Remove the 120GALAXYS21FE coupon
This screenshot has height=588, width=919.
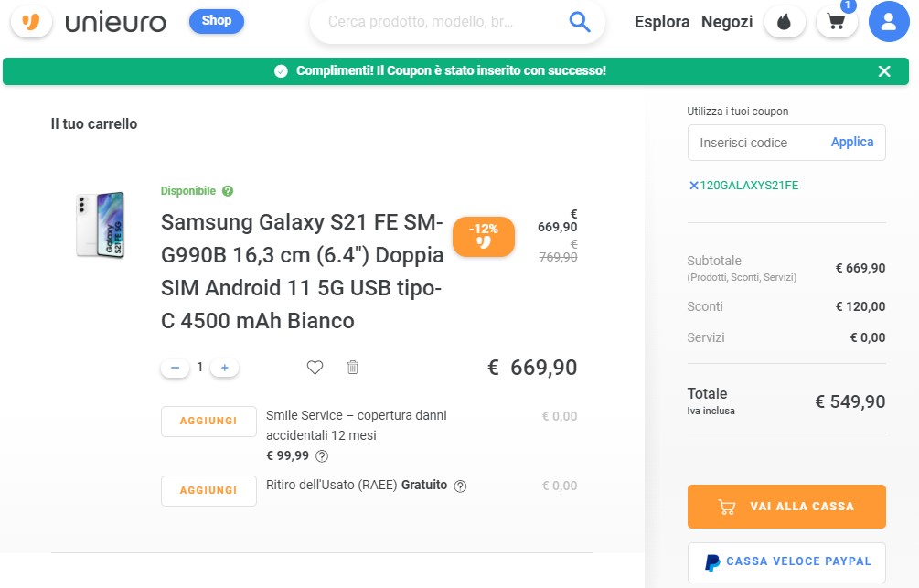click(x=694, y=185)
